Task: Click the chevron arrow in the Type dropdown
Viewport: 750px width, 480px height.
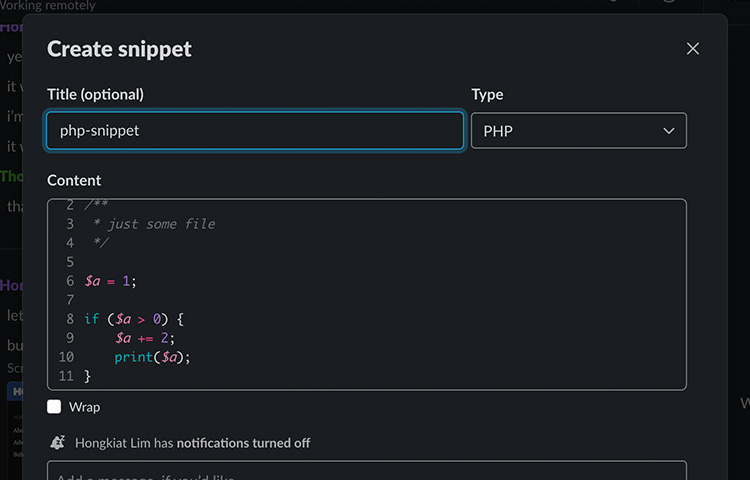Action: click(x=669, y=131)
